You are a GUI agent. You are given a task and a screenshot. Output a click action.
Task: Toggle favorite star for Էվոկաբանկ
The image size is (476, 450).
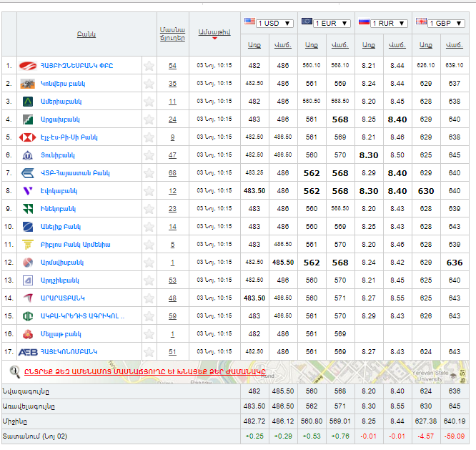(x=149, y=191)
